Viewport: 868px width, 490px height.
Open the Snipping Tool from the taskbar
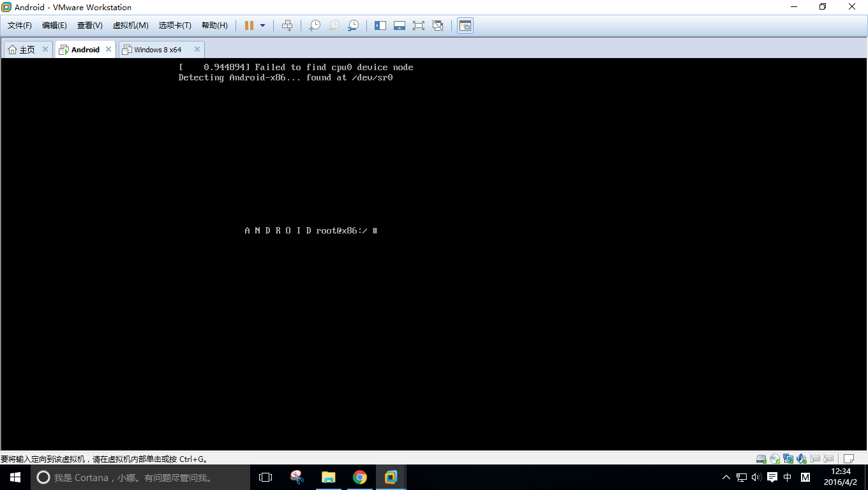[x=297, y=477]
